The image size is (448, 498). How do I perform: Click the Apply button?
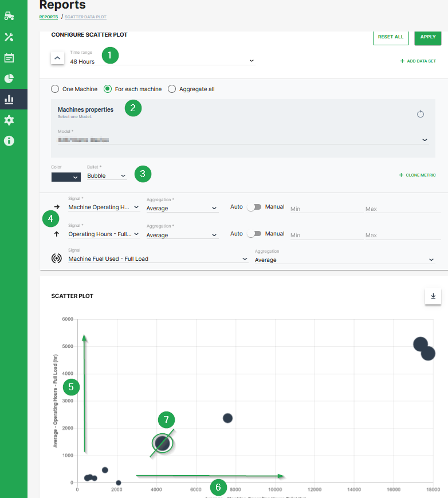point(428,37)
